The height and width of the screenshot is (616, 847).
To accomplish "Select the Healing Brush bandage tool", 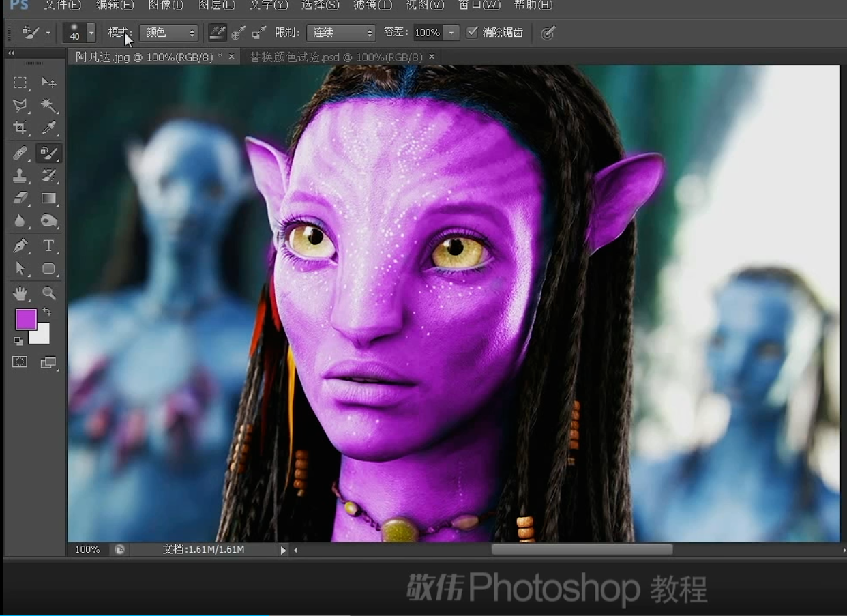I will (x=20, y=153).
